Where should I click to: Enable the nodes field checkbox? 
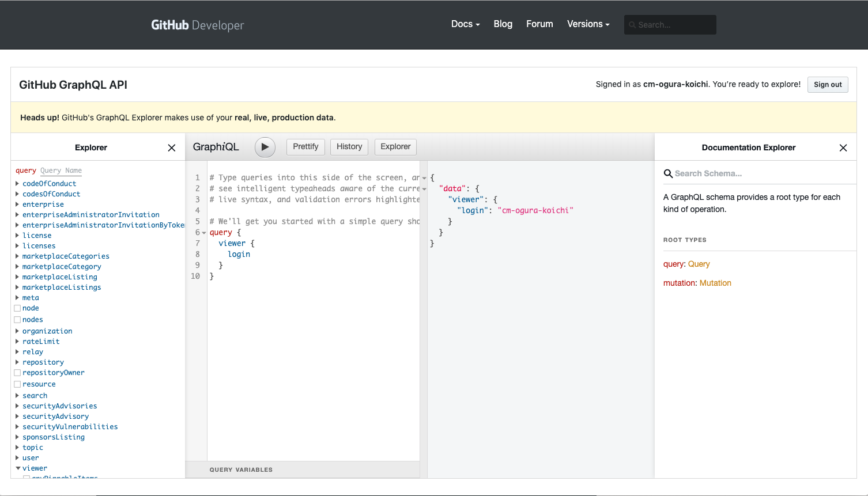(x=17, y=319)
